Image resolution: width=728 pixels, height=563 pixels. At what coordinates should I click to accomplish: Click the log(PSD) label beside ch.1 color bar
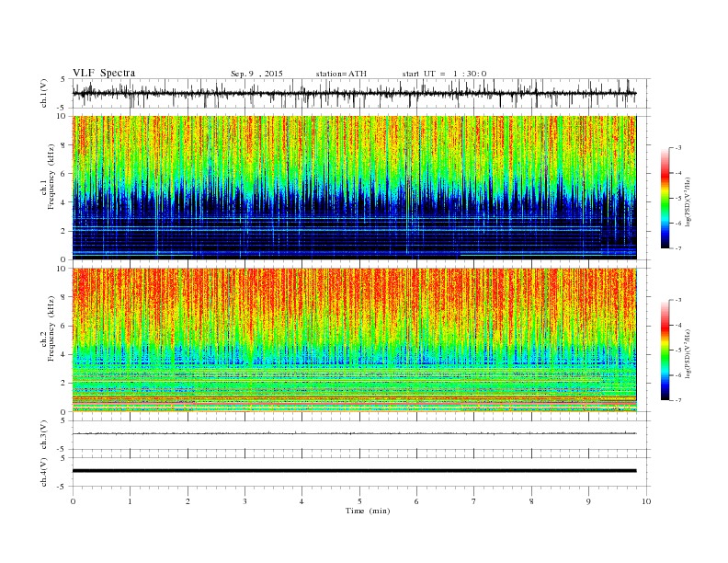[x=688, y=201]
